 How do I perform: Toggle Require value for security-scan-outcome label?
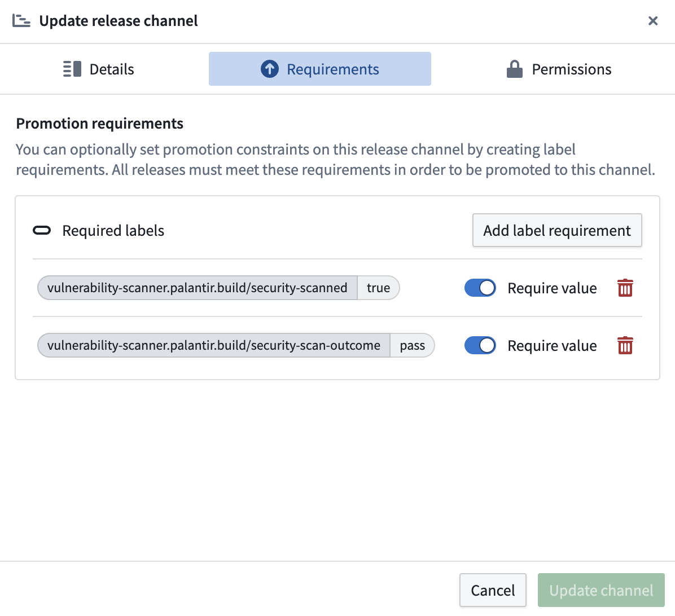coord(480,345)
